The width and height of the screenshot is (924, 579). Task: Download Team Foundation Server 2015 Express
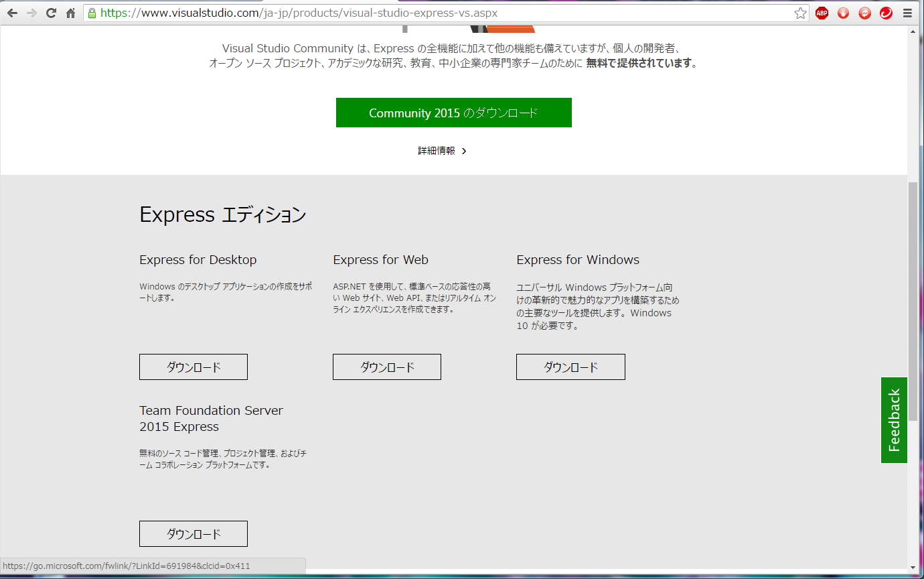pyautogui.click(x=194, y=533)
